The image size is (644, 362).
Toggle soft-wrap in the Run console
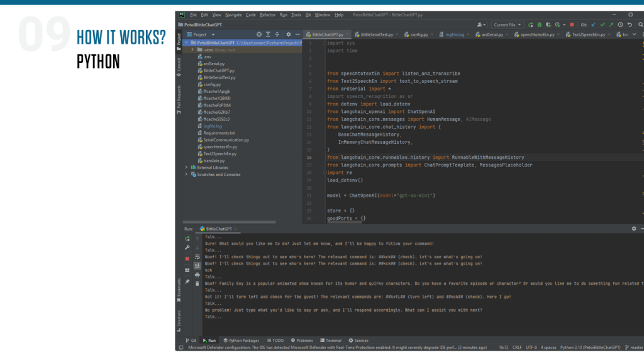click(x=197, y=257)
